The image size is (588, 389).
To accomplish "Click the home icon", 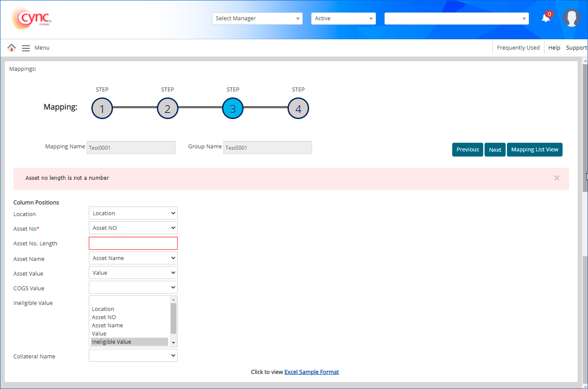I will tap(12, 47).
